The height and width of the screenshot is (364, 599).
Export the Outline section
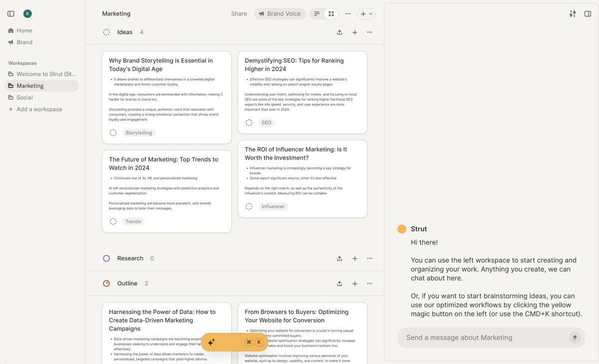[339, 283]
